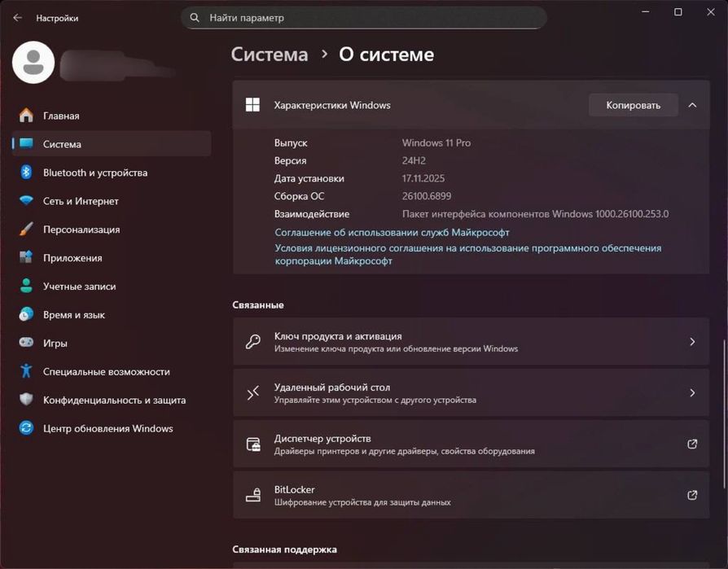Click the Время и язык globe-clock icon

tap(26, 314)
